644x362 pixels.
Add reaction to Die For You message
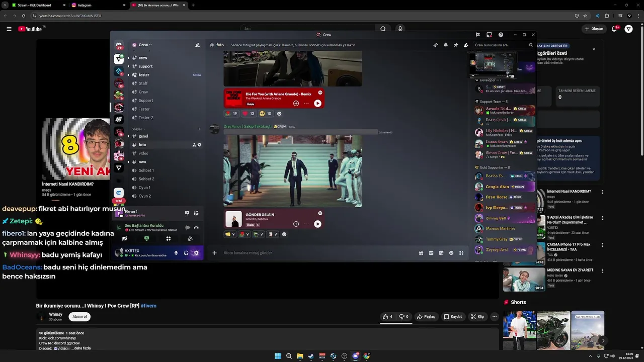(279, 114)
